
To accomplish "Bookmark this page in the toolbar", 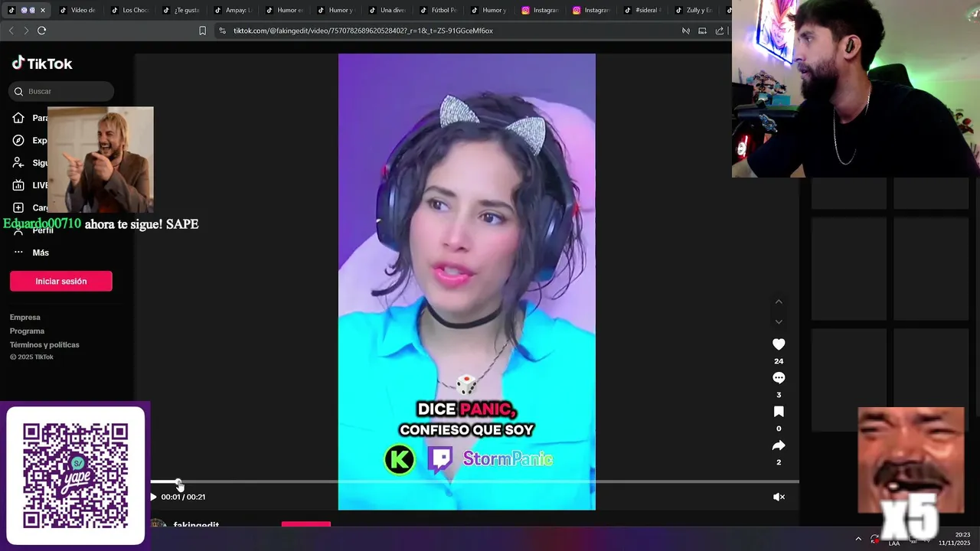I will pyautogui.click(x=202, y=31).
